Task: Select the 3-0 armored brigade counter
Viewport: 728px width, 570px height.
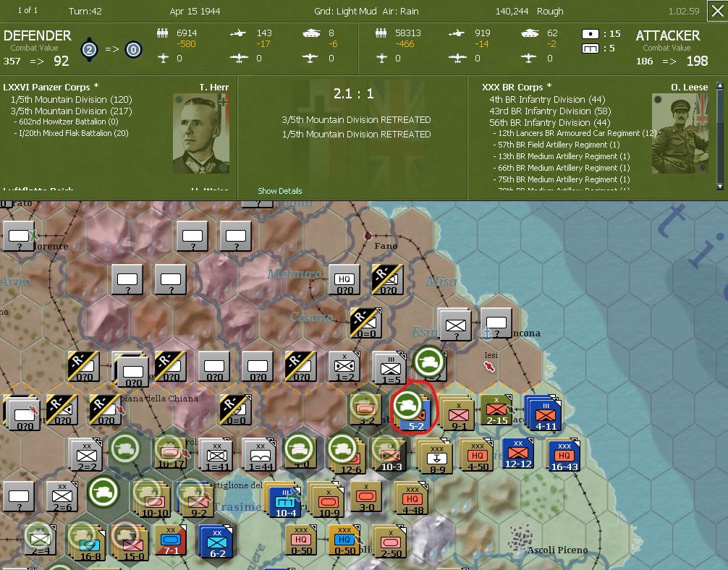Action: (366, 497)
